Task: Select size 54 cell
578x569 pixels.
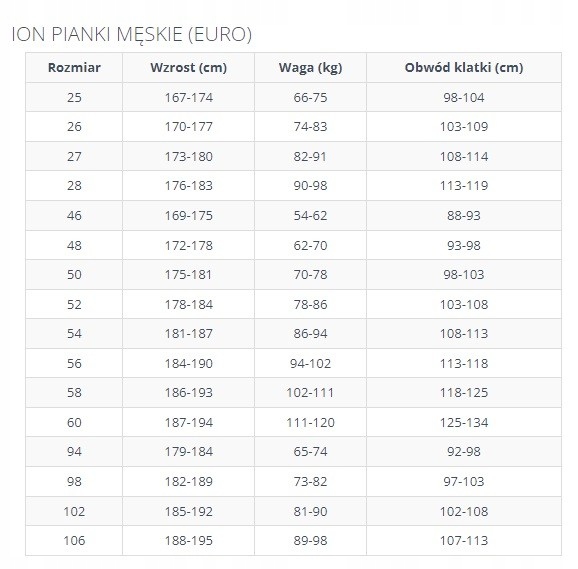Action: click(74, 334)
